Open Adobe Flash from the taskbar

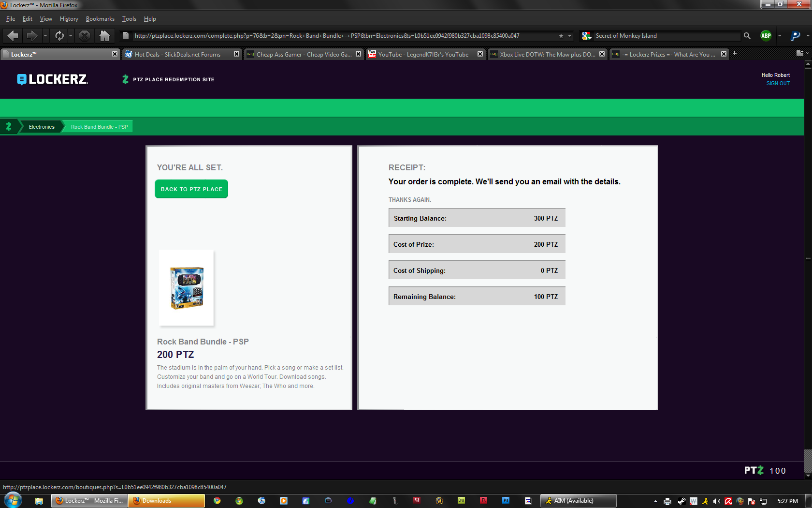coord(483,501)
